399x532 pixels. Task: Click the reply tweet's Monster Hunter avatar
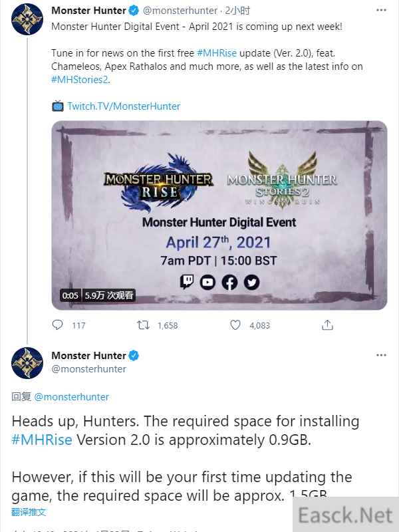tap(27, 363)
